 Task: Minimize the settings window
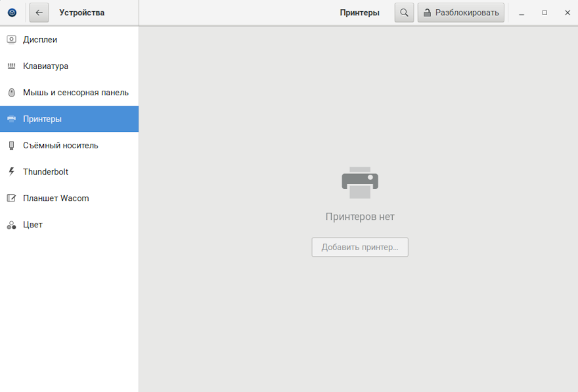pos(522,12)
